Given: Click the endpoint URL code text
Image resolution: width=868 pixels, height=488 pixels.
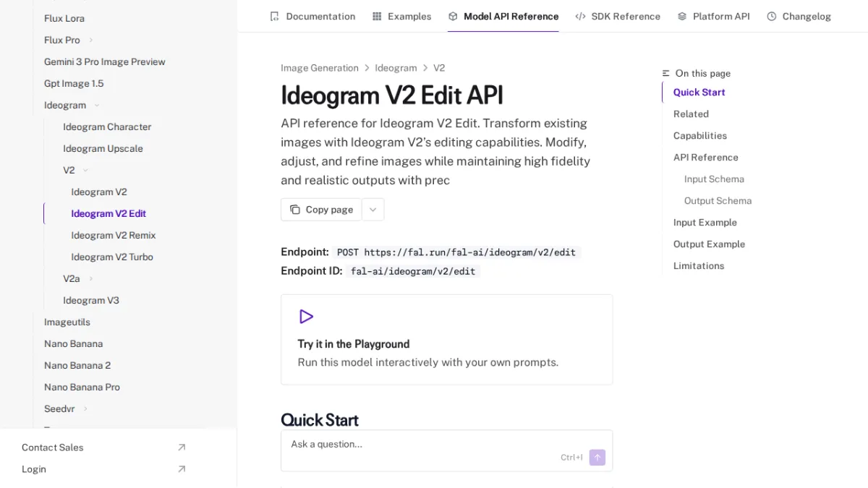Looking at the screenshot, I should point(456,252).
